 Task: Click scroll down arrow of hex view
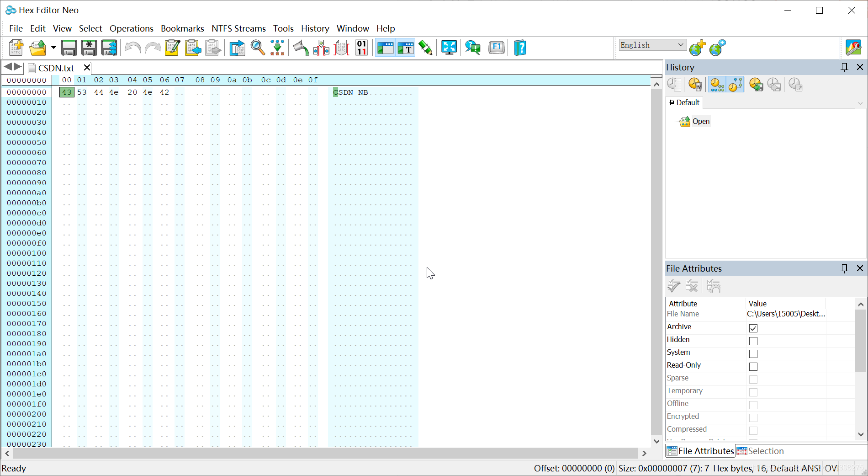click(656, 441)
